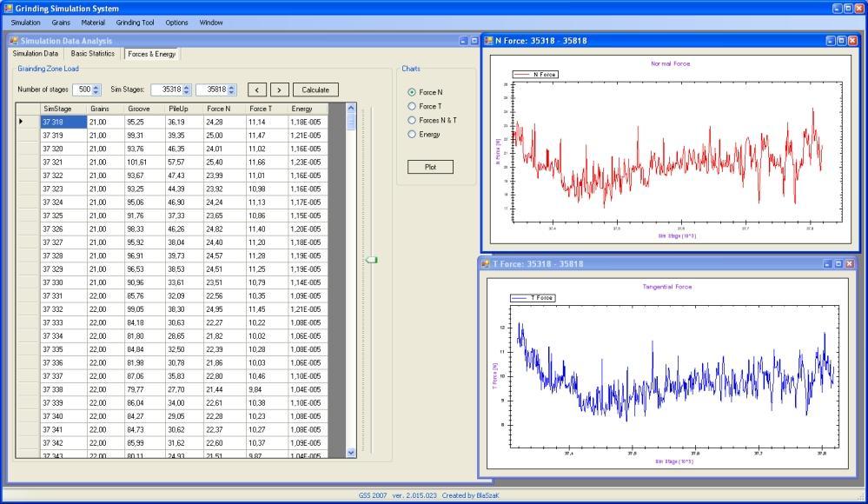Image resolution: width=868 pixels, height=504 pixels.
Task: Close the N Force chart window
Action: (852, 41)
